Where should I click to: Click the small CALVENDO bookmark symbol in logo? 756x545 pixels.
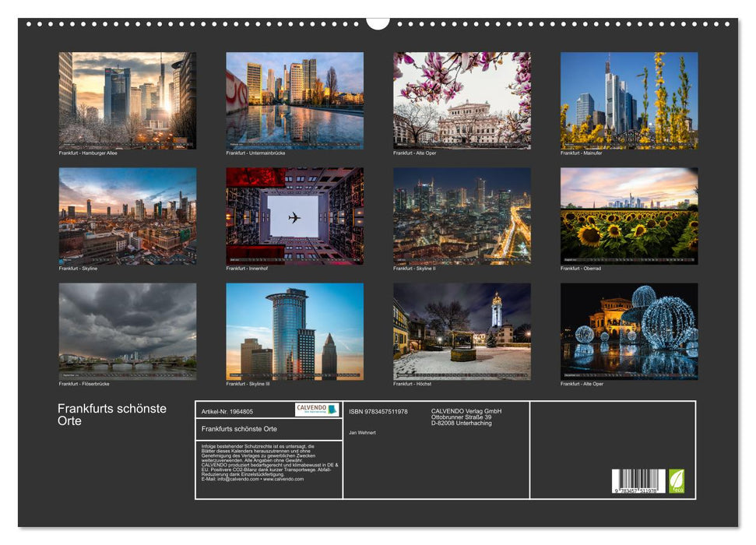pyautogui.click(x=331, y=410)
